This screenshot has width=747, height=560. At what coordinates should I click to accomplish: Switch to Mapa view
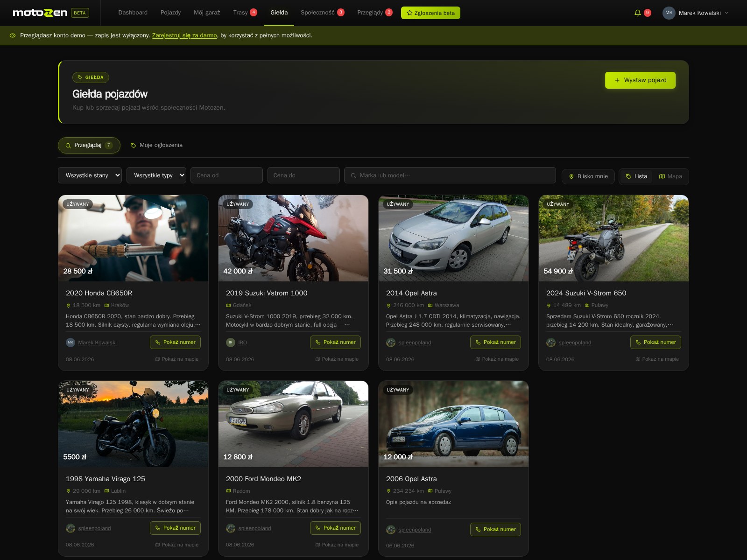pyautogui.click(x=670, y=176)
